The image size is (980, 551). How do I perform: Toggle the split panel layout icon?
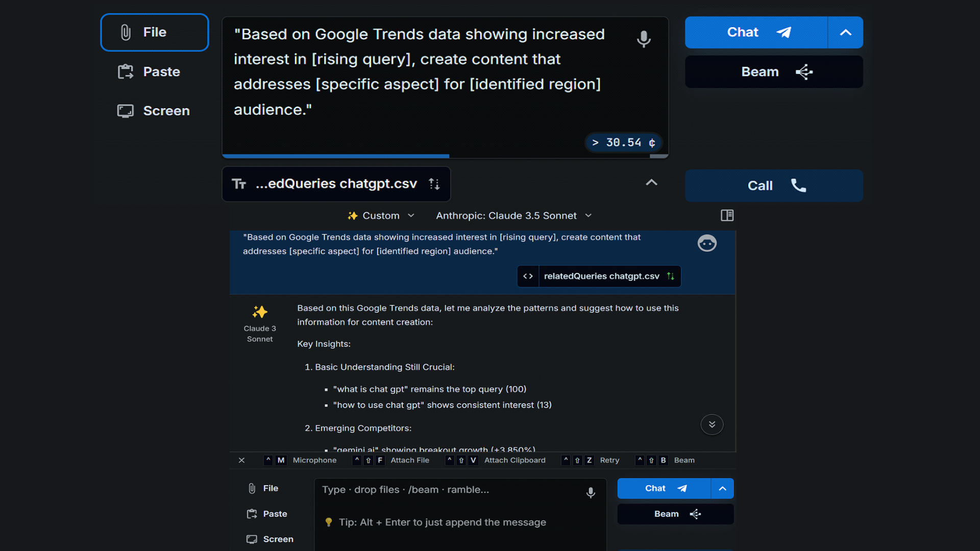click(x=727, y=215)
